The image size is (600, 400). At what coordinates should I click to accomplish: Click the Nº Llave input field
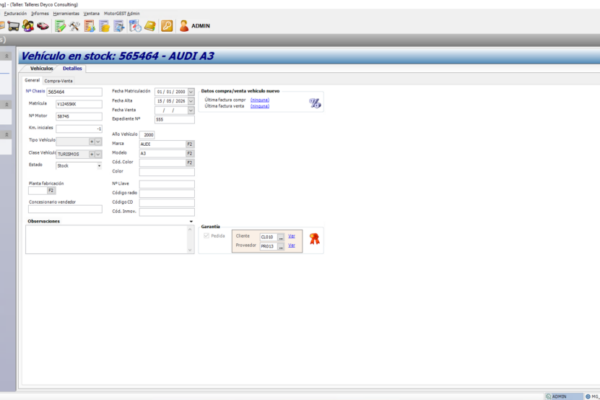167,184
